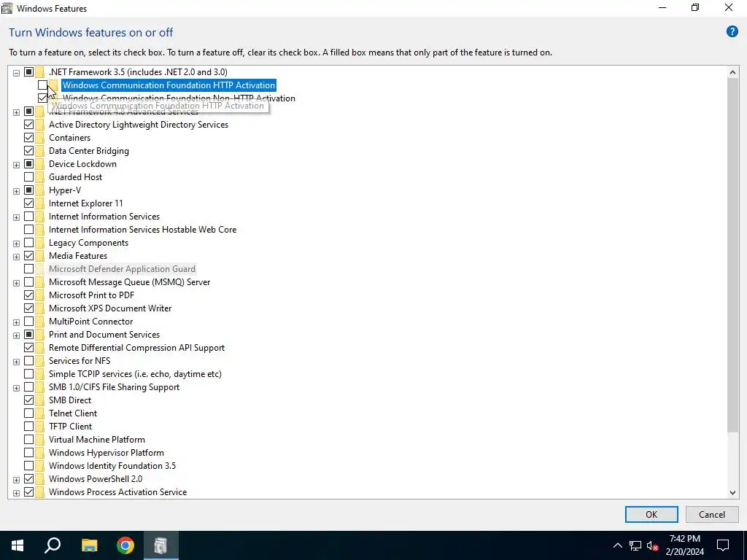
Task: Click the folder icon next to Telnet Client
Action: (x=39, y=413)
